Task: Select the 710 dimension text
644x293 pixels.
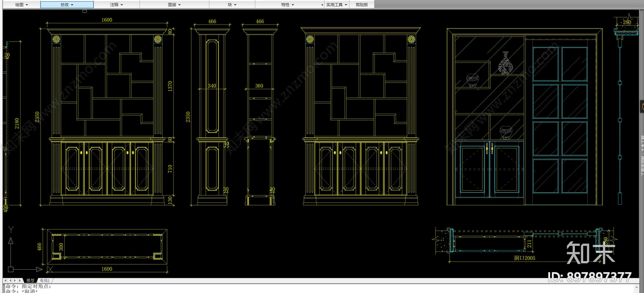Action: (x=170, y=168)
